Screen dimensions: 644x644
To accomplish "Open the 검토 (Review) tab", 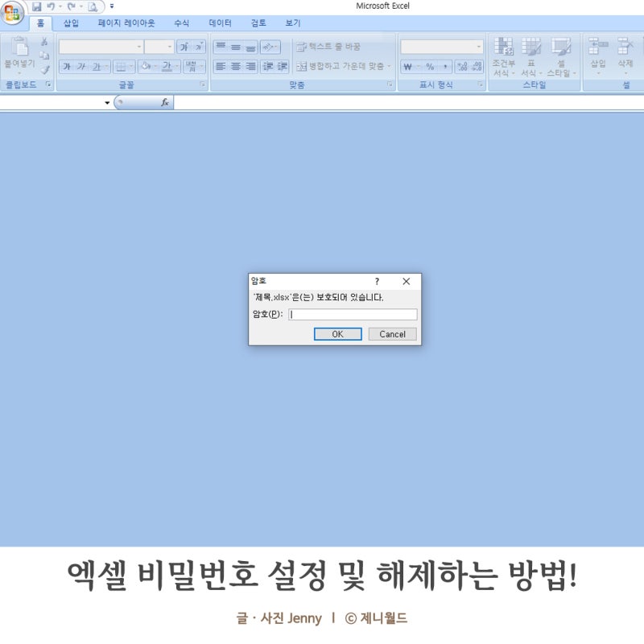I will [x=258, y=23].
